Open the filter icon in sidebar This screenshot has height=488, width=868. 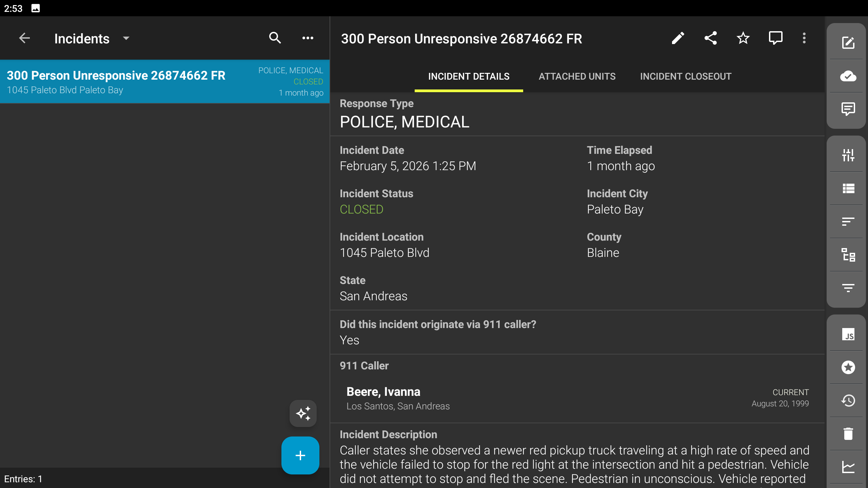coord(848,288)
